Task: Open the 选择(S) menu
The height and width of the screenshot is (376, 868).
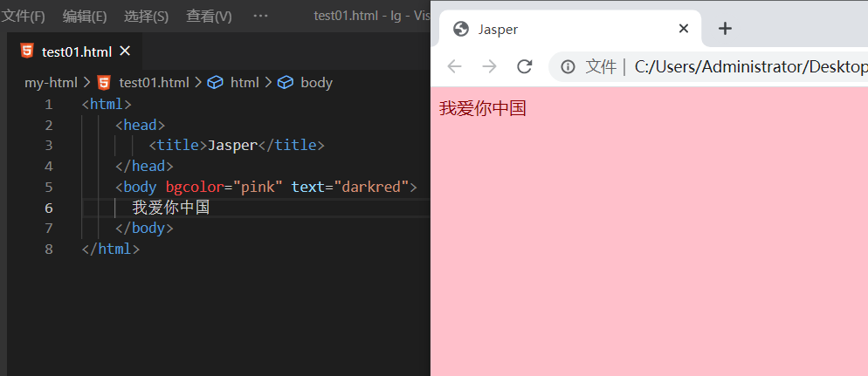Action: tap(146, 16)
